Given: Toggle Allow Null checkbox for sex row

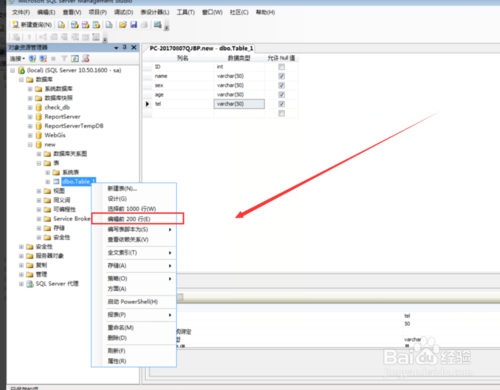Looking at the screenshot, I should pyautogui.click(x=282, y=86).
